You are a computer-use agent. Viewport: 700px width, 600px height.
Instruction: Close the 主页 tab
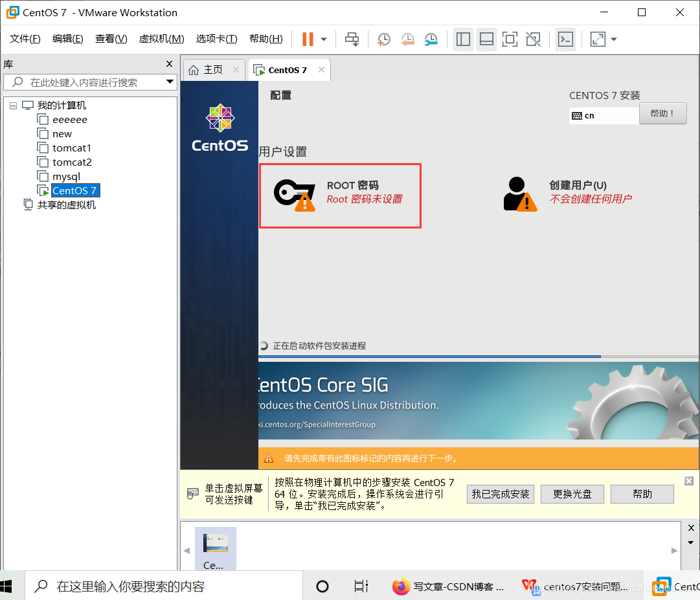point(236,70)
